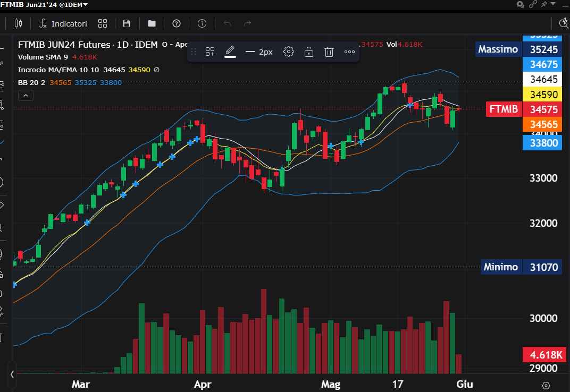The image size is (570, 392).
Task: Open the candlestick chart type selector
Action: (19, 23)
